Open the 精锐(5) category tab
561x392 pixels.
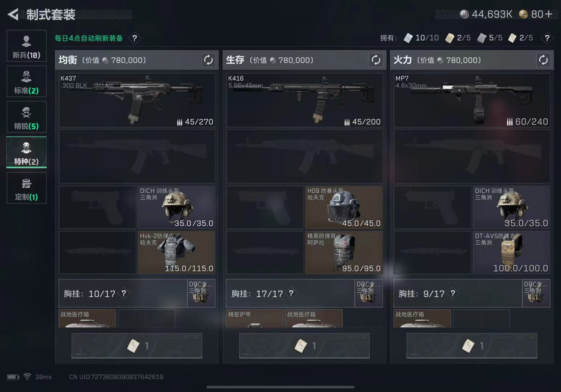26,117
